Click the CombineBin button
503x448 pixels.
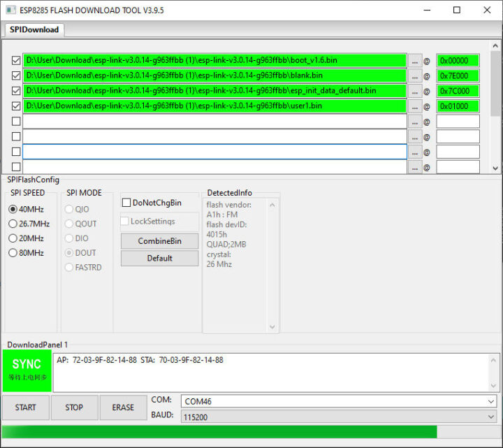point(159,241)
